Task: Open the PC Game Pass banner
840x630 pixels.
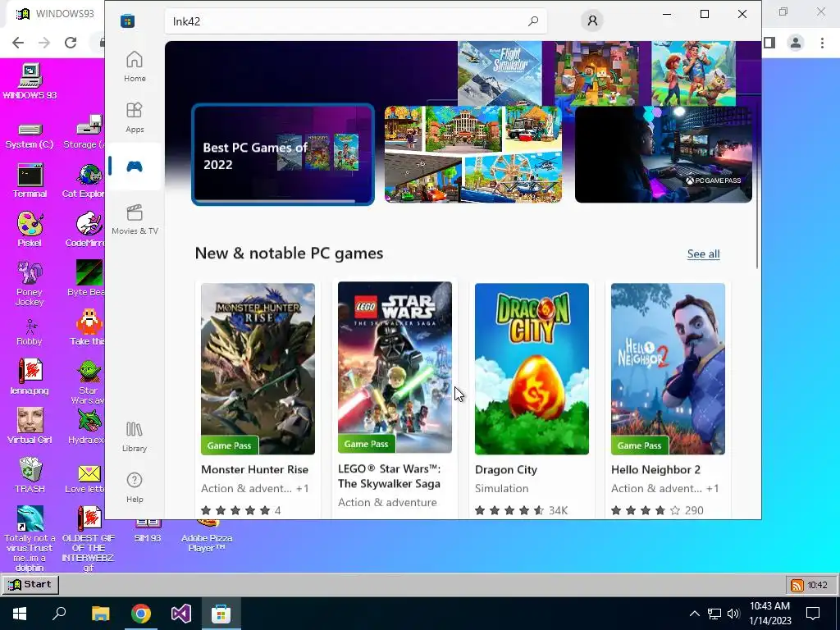Action: (x=663, y=154)
